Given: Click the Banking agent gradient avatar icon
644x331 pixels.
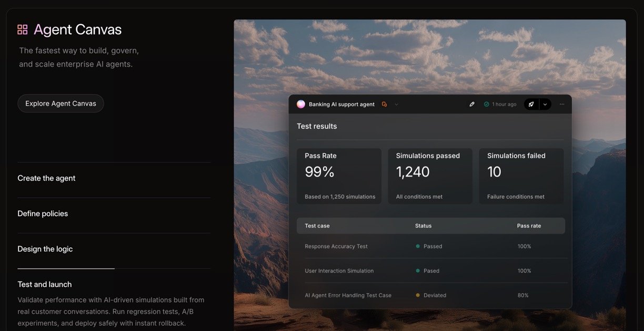Looking at the screenshot, I should [x=301, y=104].
